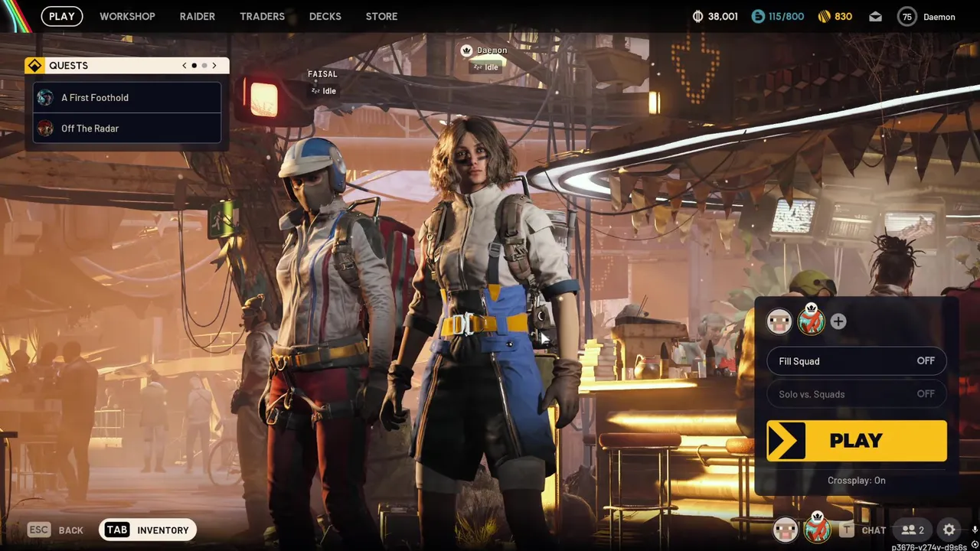The image size is (980, 551).
Task: Open the DECKS tab
Action: click(325, 16)
